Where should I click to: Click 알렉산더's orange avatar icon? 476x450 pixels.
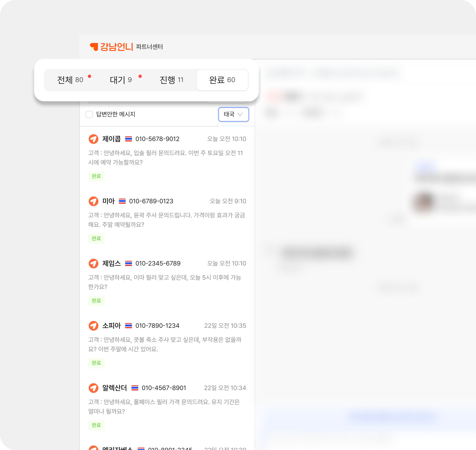(x=93, y=388)
